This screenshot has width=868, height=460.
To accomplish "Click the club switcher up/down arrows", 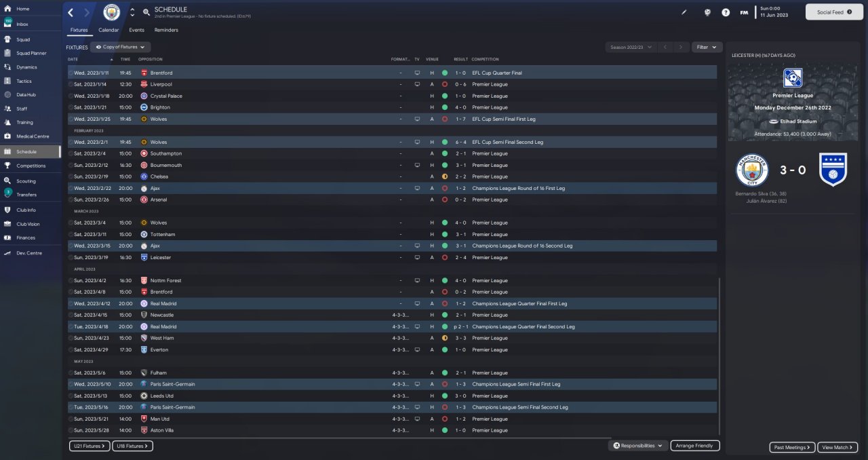I will (132, 12).
